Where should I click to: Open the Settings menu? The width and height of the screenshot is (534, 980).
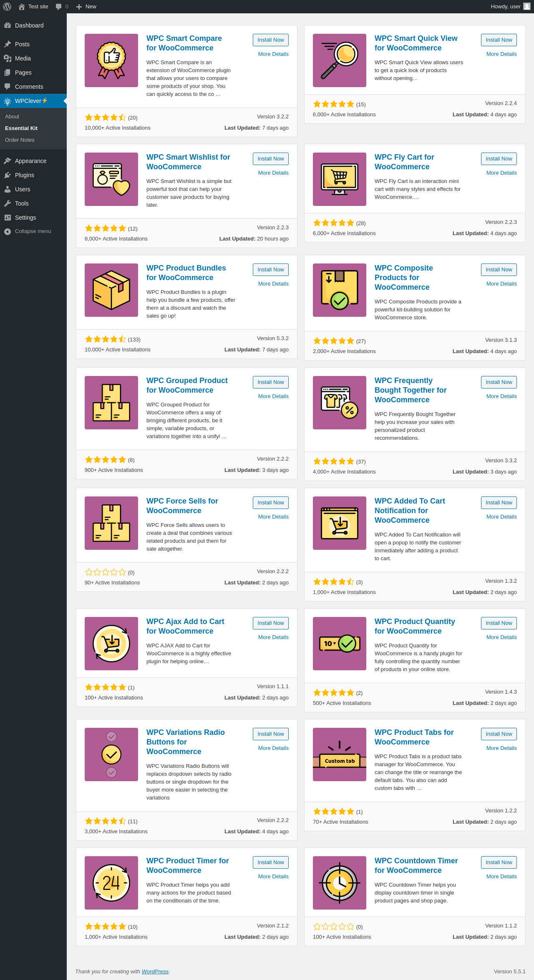click(x=33, y=218)
